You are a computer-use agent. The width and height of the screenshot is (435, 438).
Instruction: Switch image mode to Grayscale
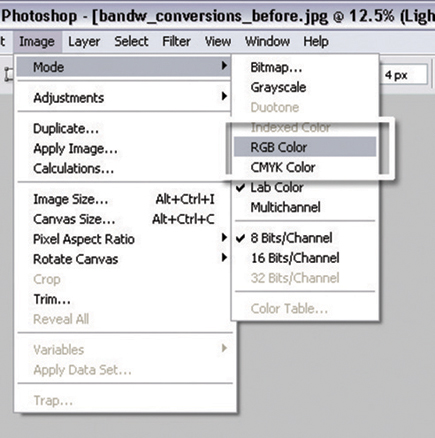click(305, 87)
